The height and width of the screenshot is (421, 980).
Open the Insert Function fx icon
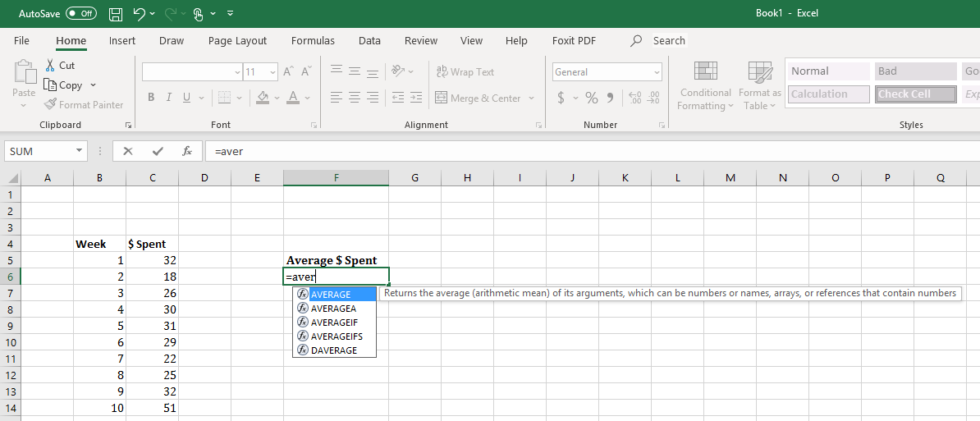[187, 151]
